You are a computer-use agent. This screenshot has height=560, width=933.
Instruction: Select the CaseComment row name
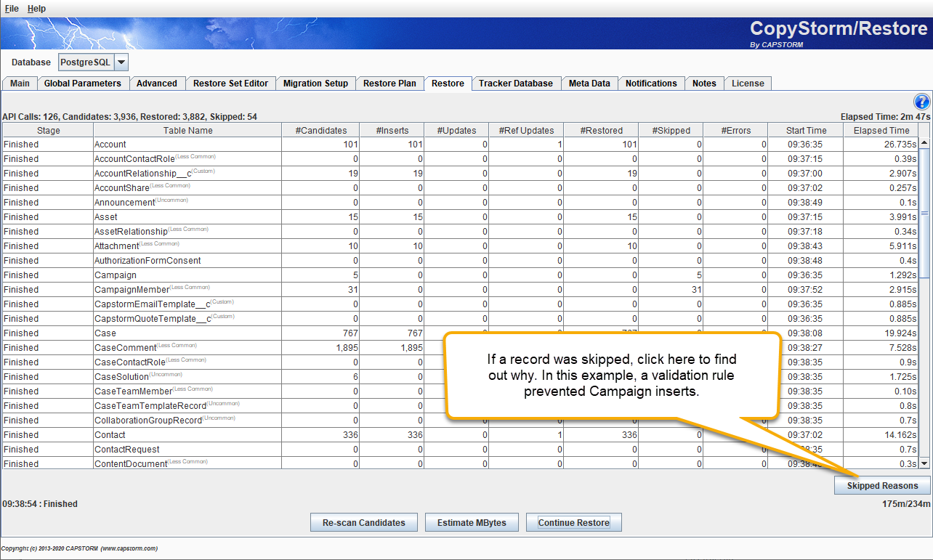pyautogui.click(x=126, y=348)
